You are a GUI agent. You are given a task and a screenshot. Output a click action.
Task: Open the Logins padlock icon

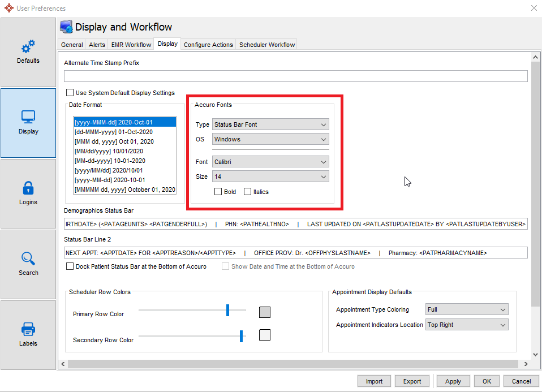coord(28,188)
